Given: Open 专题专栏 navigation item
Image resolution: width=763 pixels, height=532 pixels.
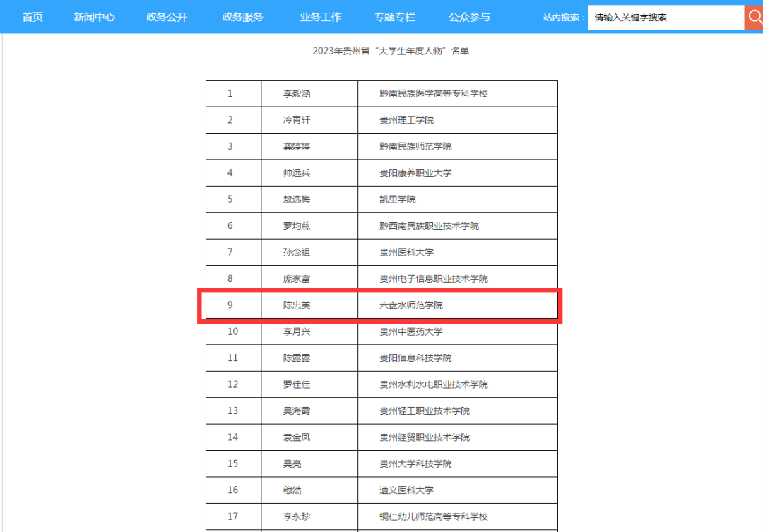Looking at the screenshot, I should tap(395, 17).
